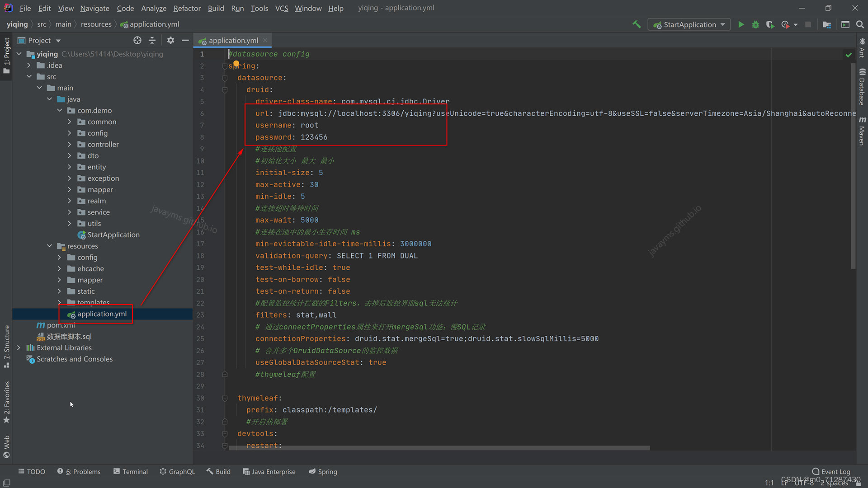Click the Build project hammer icon
The width and height of the screenshot is (868, 488).
637,24
